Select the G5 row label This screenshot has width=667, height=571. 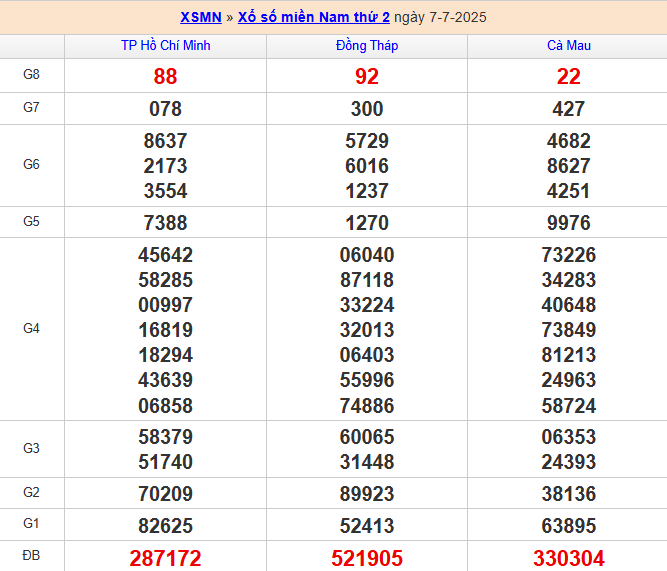31,221
